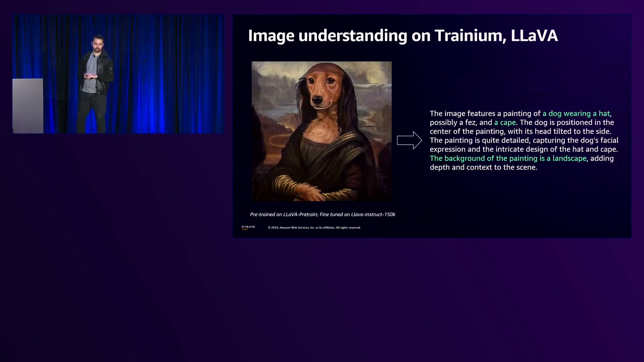
Task: Click the speaker's hands holding clicker
Action: 90,76
